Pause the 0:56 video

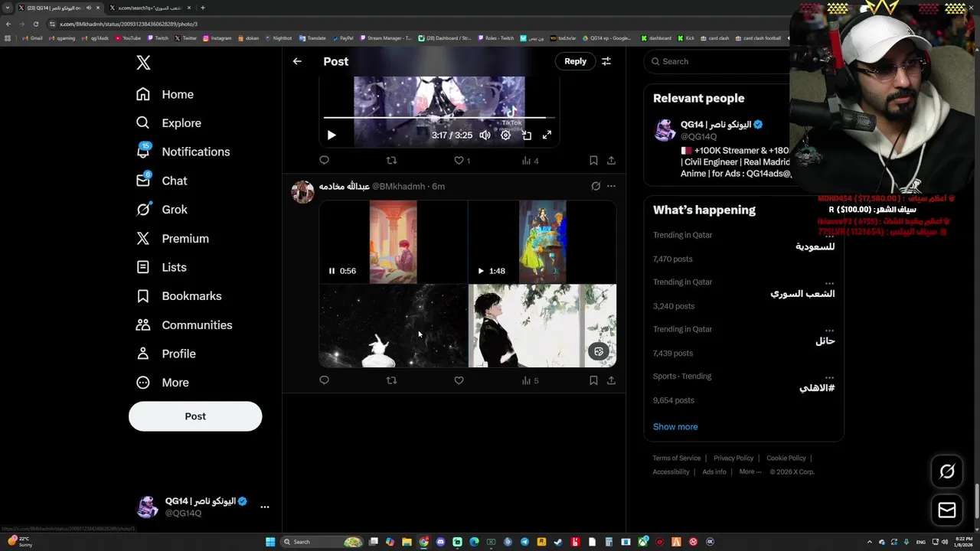332,271
